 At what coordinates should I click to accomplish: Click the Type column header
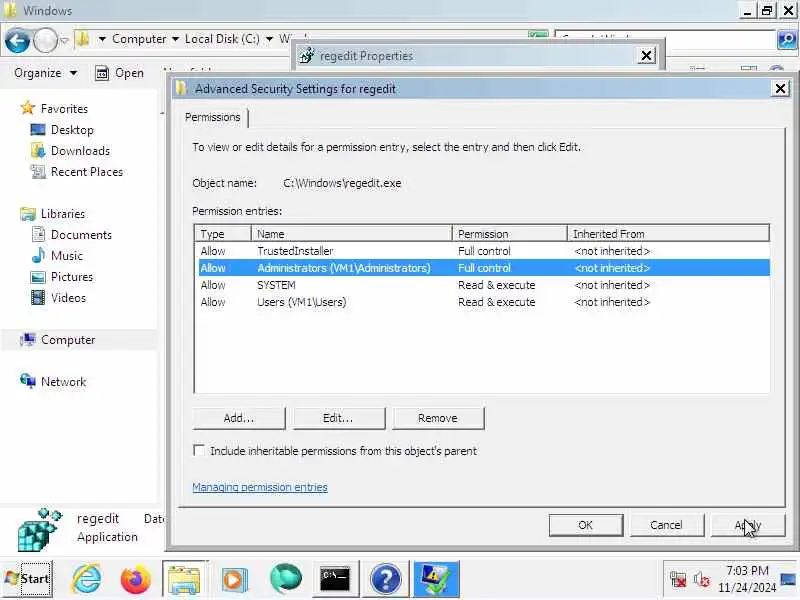pyautogui.click(x=223, y=234)
